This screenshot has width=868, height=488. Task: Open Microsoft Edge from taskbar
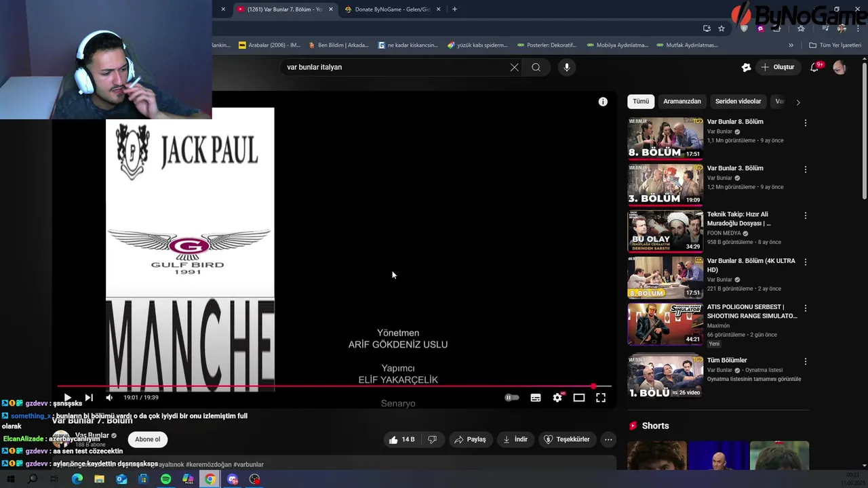(77, 479)
